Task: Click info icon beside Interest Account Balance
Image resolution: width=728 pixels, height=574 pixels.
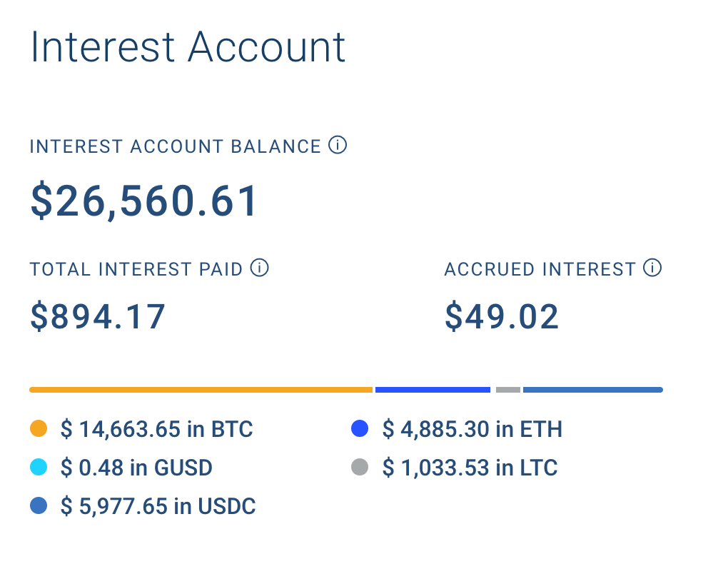Action: click(x=338, y=146)
